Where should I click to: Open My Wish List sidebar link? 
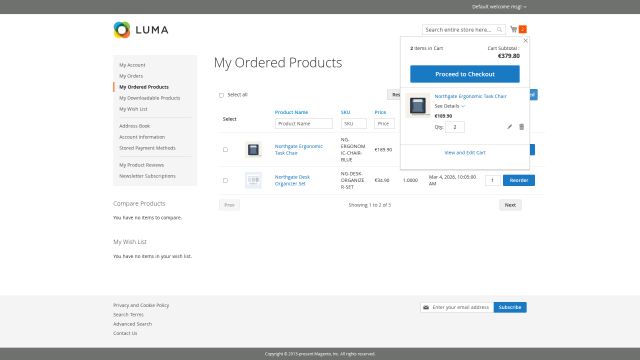[x=133, y=109]
